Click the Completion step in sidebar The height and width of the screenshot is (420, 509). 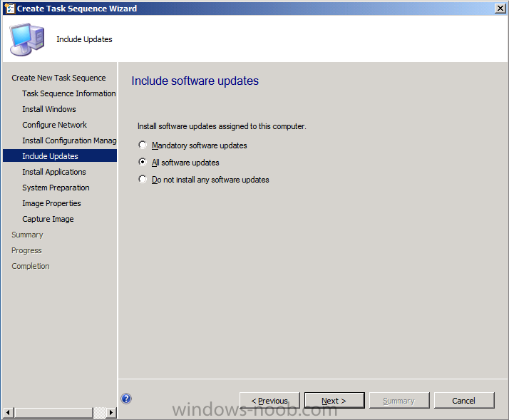pyautogui.click(x=31, y=266)
